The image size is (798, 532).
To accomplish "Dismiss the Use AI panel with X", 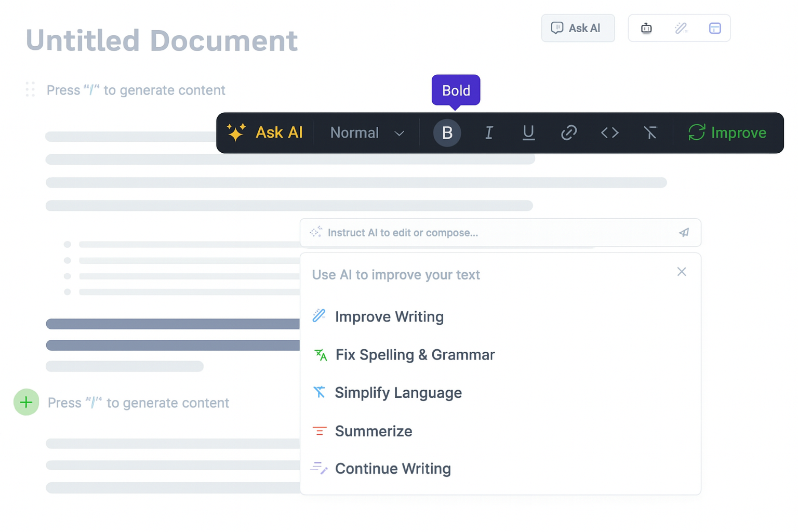I will (x=681, y=272).
